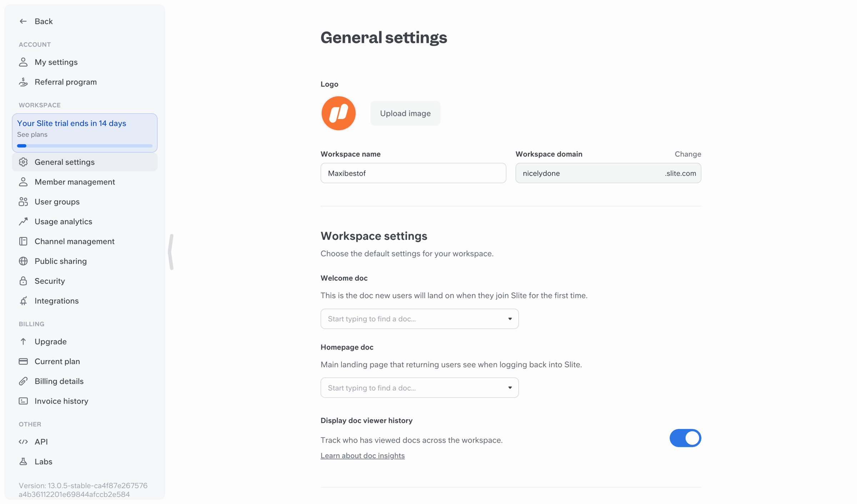Open the Homepage doc dropdown arrow
This screenshot has width=857, height=504.
510,388
